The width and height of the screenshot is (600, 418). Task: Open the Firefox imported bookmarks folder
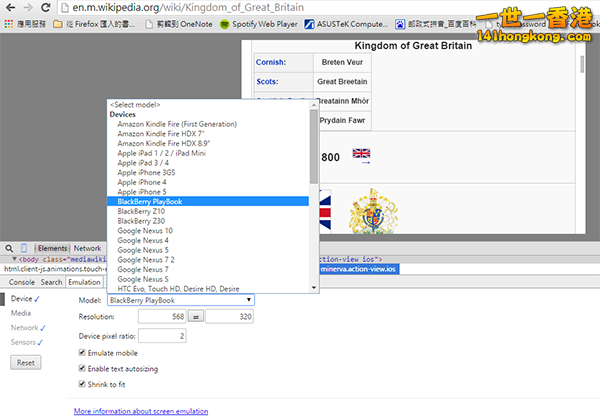point(94,24)
